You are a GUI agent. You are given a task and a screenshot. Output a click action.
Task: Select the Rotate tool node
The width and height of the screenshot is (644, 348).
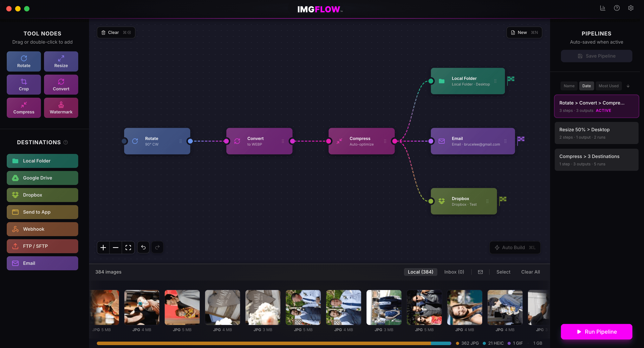coord(24,61)
